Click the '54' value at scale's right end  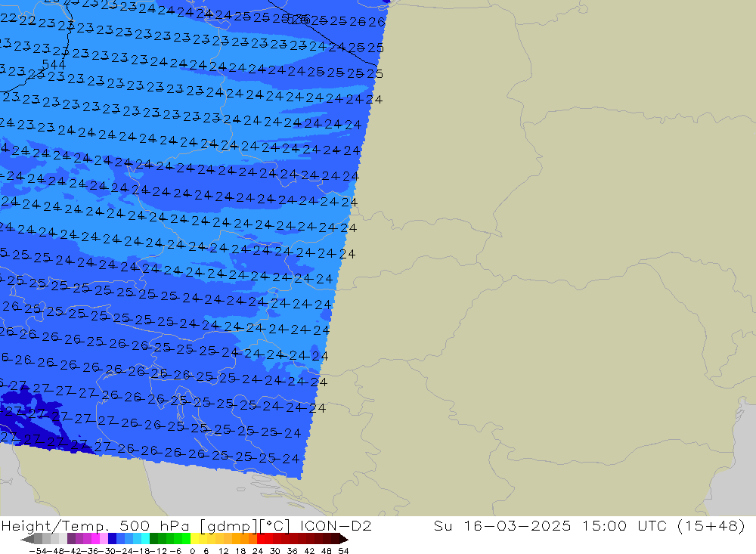tap(343, 551)
